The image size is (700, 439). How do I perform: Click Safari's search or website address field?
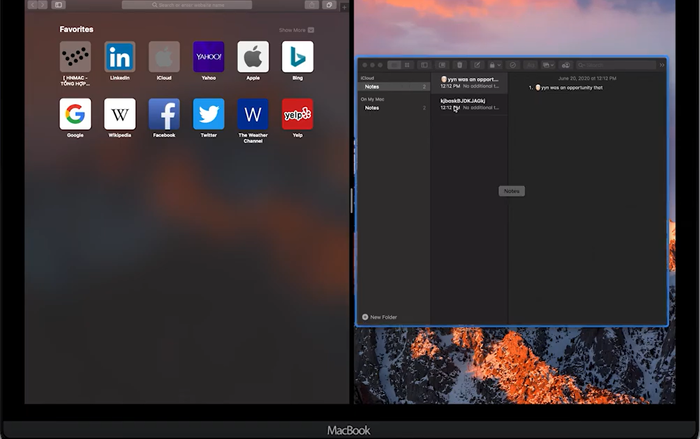point(187,5)
